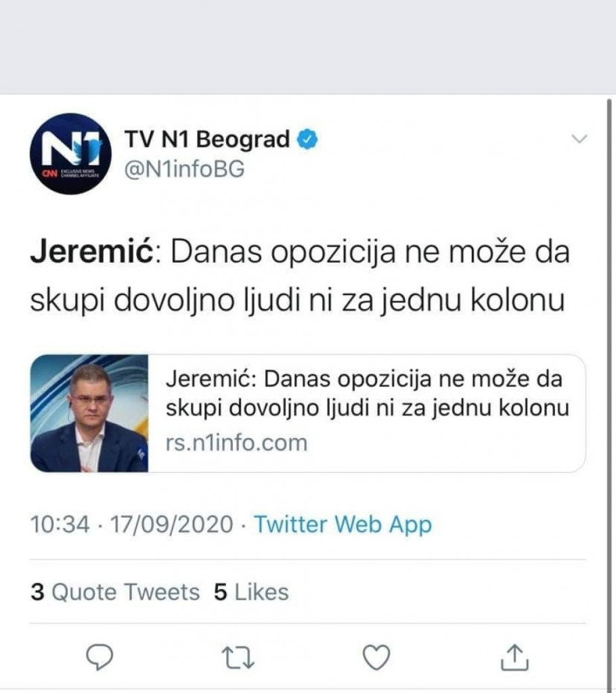Click the blue verified badge
Viewport: 616px width, 693px height.
coord(308,137)
